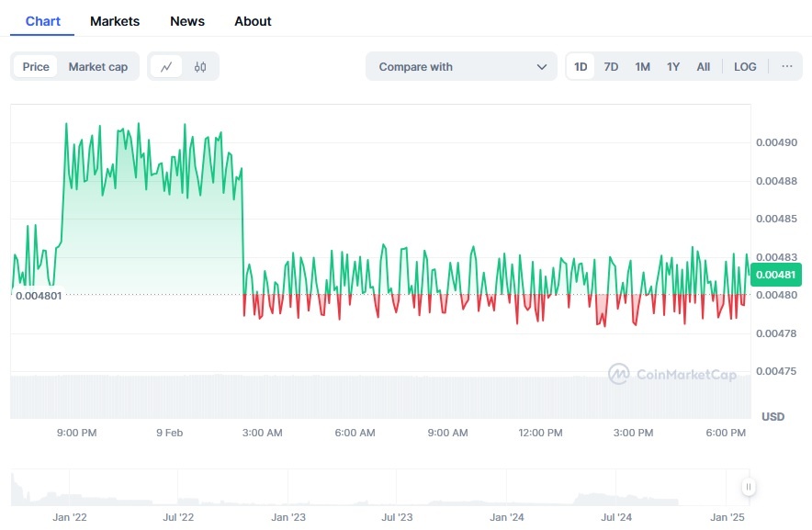Select the 7D time range
812x530 pixels.
[611, 67]
